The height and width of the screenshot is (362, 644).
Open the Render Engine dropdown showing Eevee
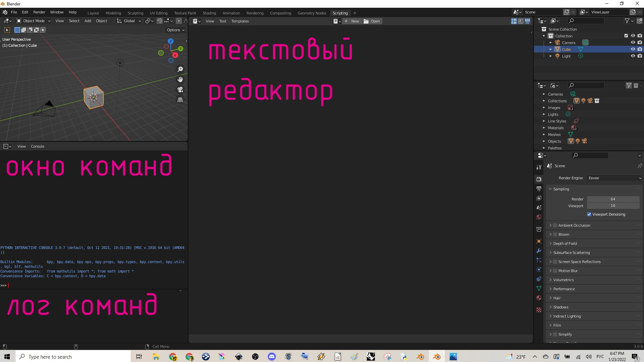(615, 178)
